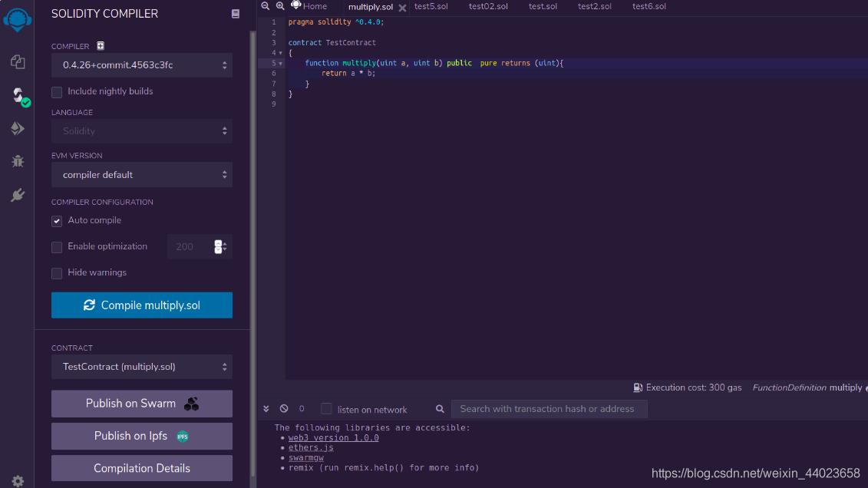Check Enable optimization box
The height and width of the screenshot is (488, 868).
click(57, 247)
